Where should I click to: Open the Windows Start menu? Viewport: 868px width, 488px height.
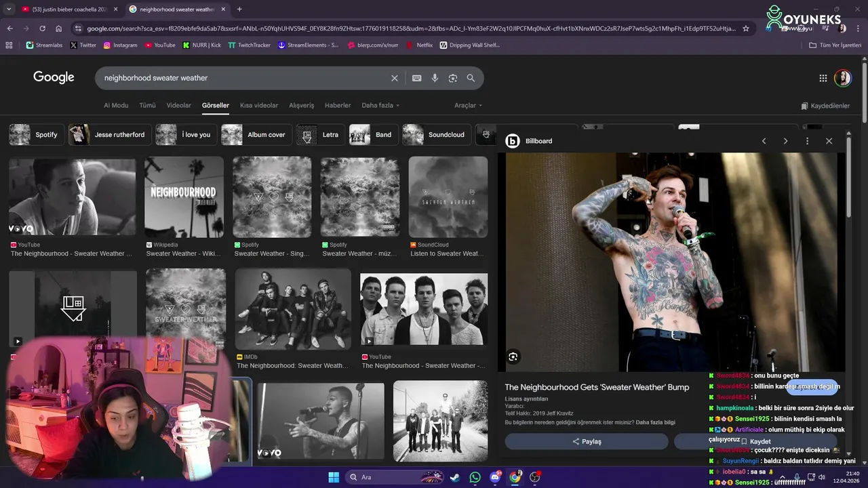[334, 477]
